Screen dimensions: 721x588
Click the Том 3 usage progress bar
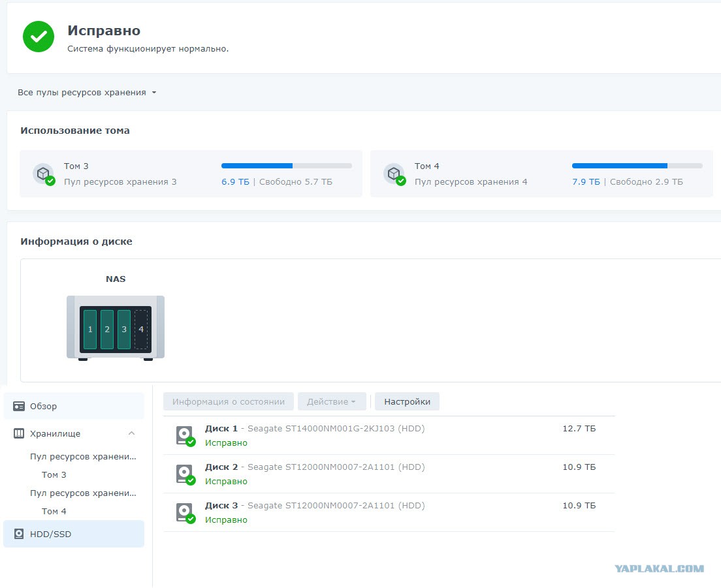[x=287, y=166]
